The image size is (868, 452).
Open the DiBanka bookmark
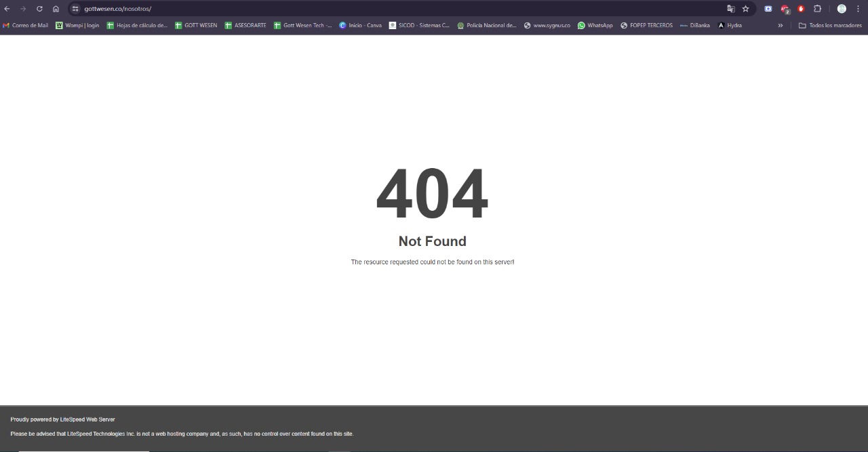click(694, 25)
